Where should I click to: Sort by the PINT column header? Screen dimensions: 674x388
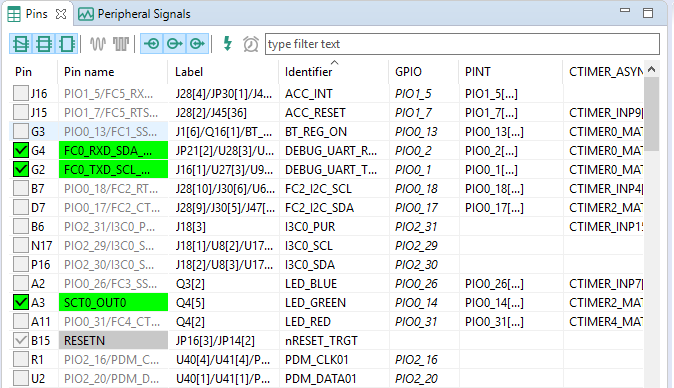(511, 72)
